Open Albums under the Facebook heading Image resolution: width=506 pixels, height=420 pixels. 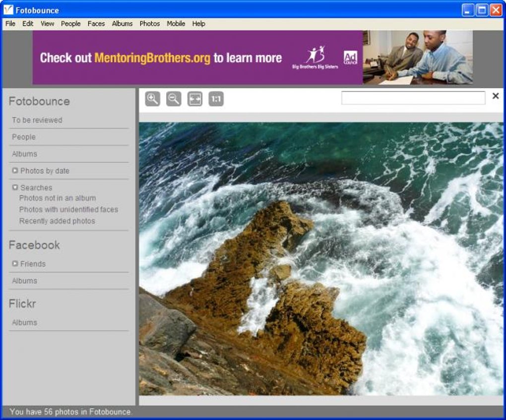[24, 281]
